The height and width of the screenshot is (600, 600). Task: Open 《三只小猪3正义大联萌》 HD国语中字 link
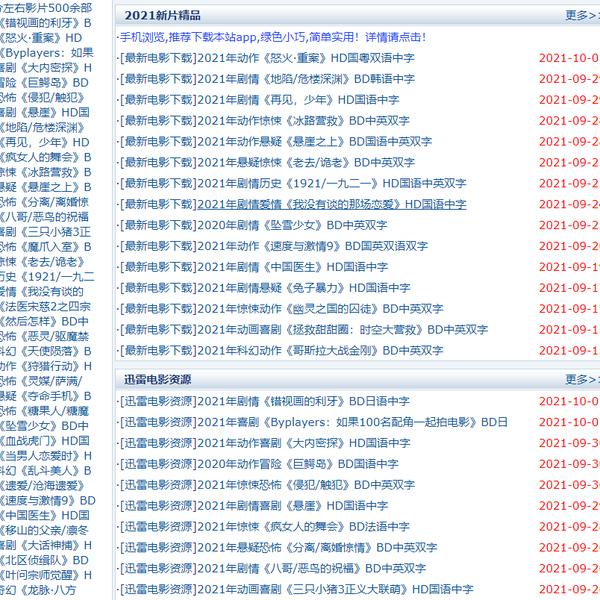coord(335,589)
